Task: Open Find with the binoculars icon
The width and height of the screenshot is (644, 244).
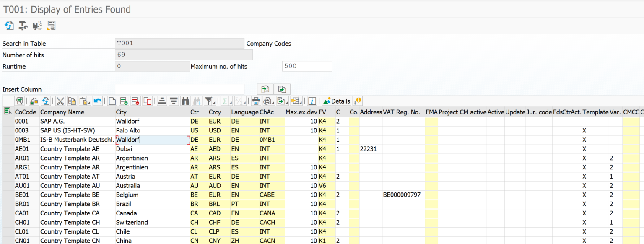Action: point(185,101)
